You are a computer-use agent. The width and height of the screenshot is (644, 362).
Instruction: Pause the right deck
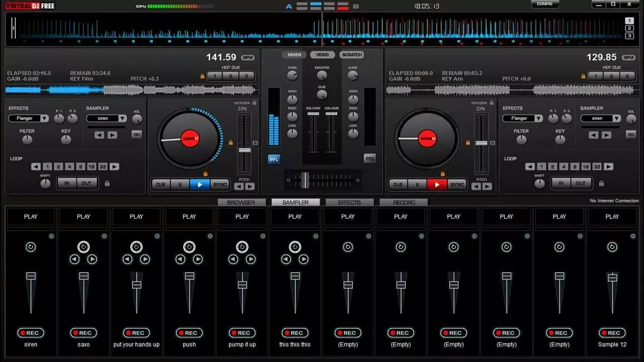(417, 185)
